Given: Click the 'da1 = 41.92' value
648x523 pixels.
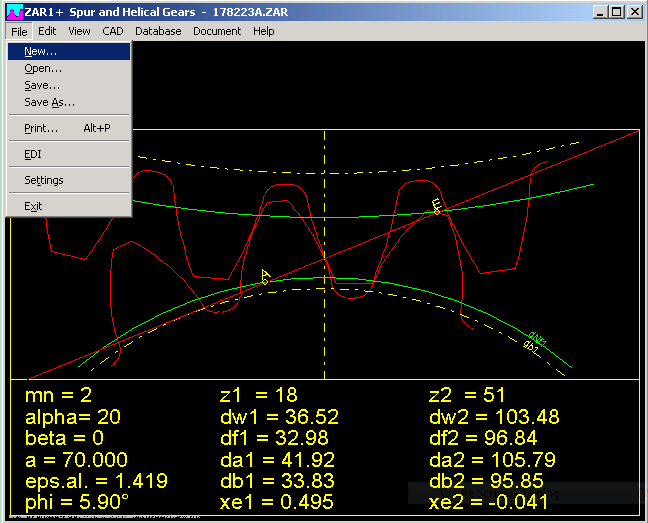Looking at the screenshot, I should 277,460.
